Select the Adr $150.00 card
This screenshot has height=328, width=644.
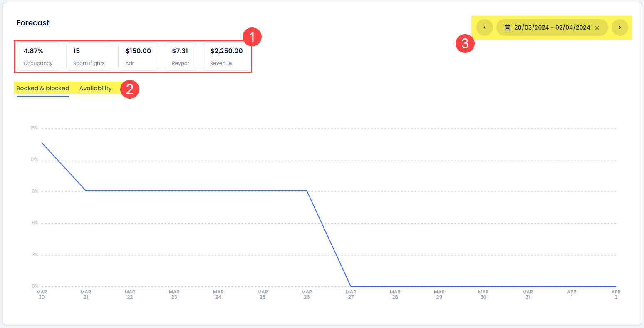tap(138, 57)
